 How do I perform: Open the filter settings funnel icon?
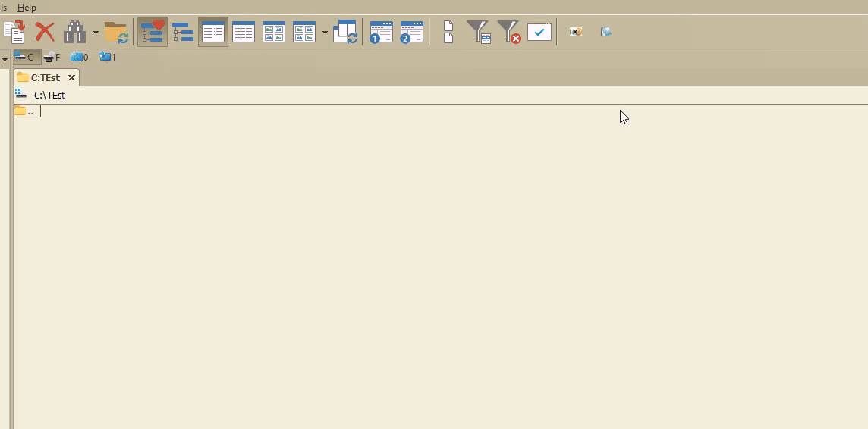pyautogui.click(x=479, y=32)
